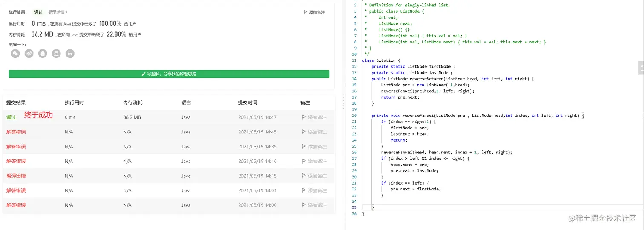Click 'lastNode = head;' code line

click(410, 134)
